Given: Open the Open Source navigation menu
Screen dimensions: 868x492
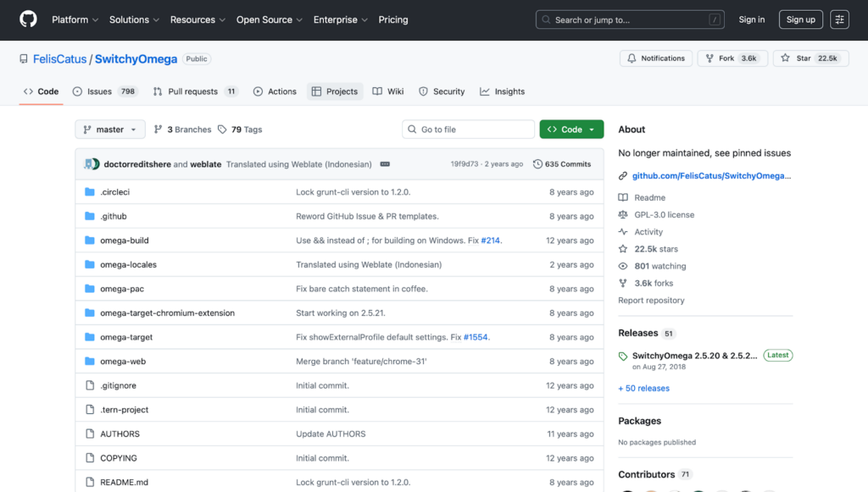Looking at the screenshot, I should [x=269, y=19].
